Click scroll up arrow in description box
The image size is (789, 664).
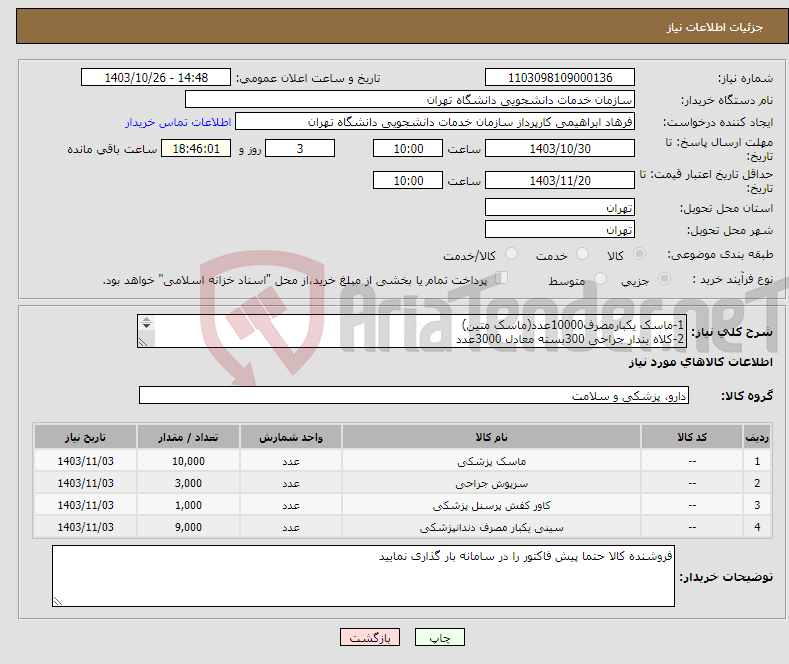pyautogui.click(x=146, y=320)
